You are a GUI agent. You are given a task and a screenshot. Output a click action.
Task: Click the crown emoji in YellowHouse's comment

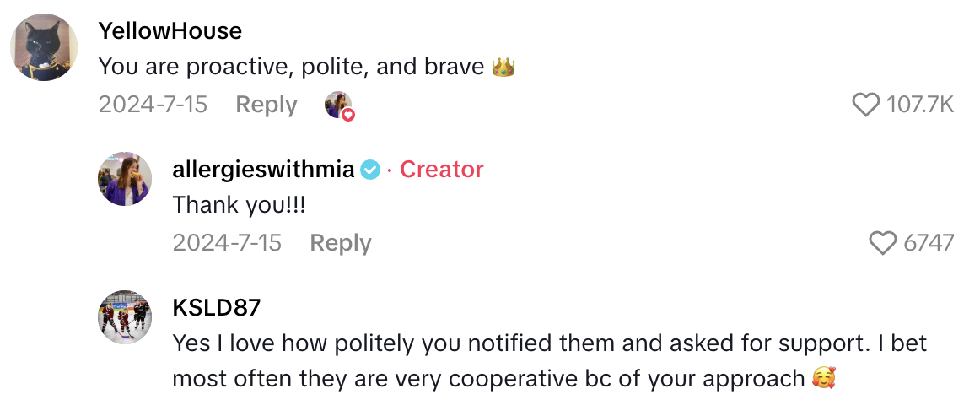click(x=503, y=67)
